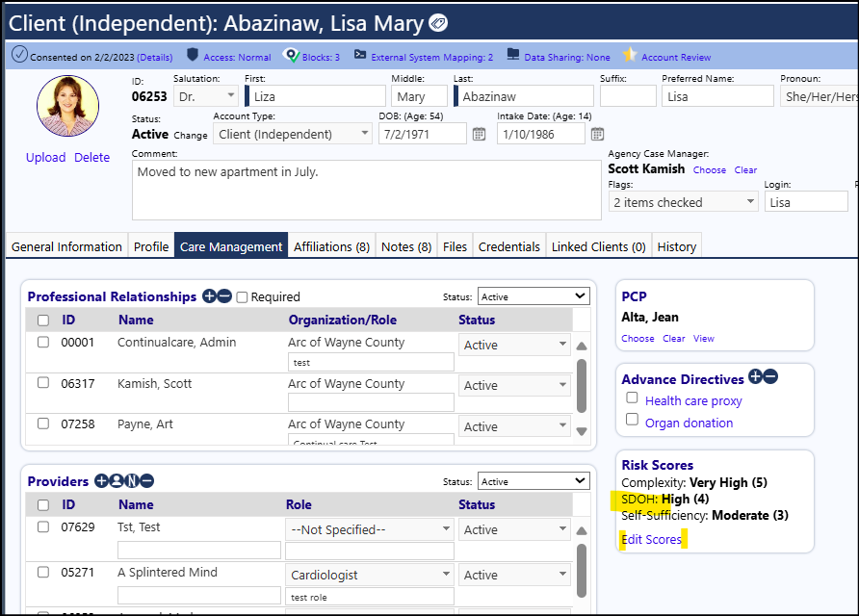The height and width of the screenshot is (616, 859).
Task: Check the Health care proxy checkbox
Action: click(632, 398)
